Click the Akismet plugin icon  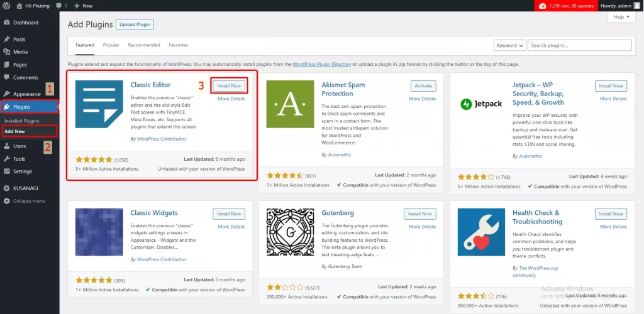(290, 104)
